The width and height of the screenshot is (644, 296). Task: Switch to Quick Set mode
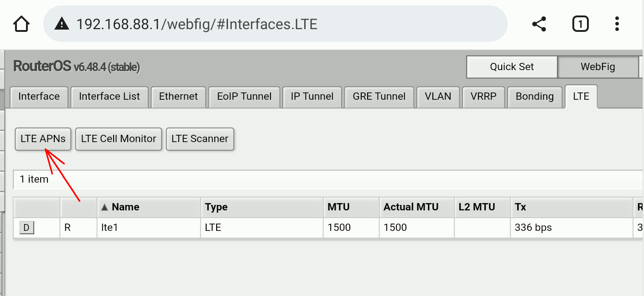[512, 67]
